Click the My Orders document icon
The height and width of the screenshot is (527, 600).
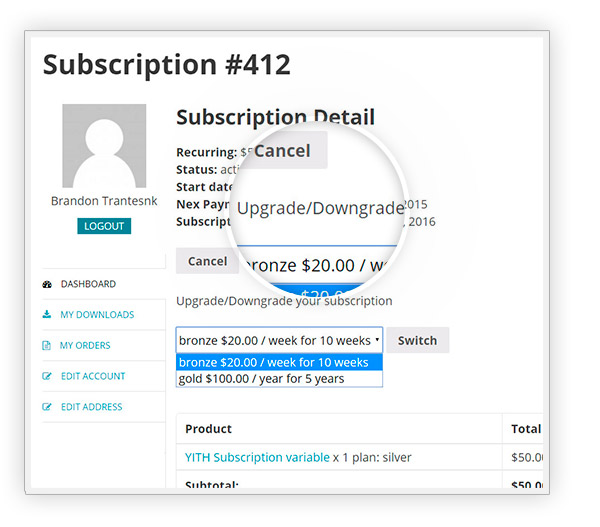[x=46, y=346]
